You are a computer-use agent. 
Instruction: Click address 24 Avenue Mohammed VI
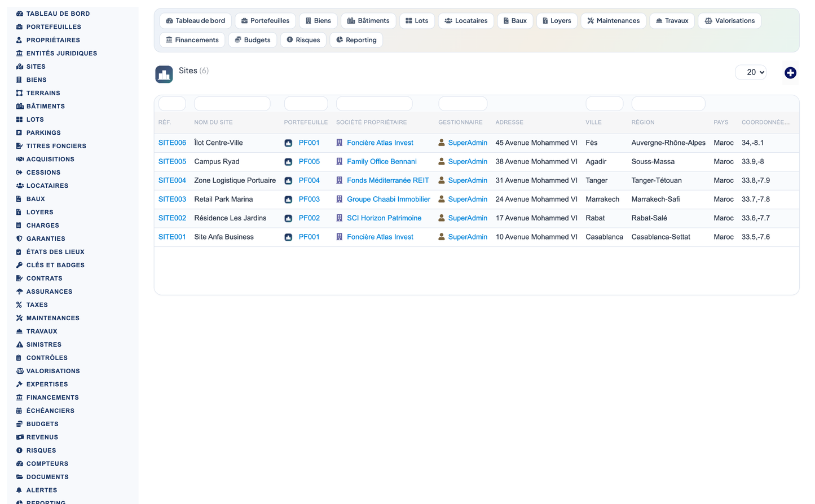(536, 200)
